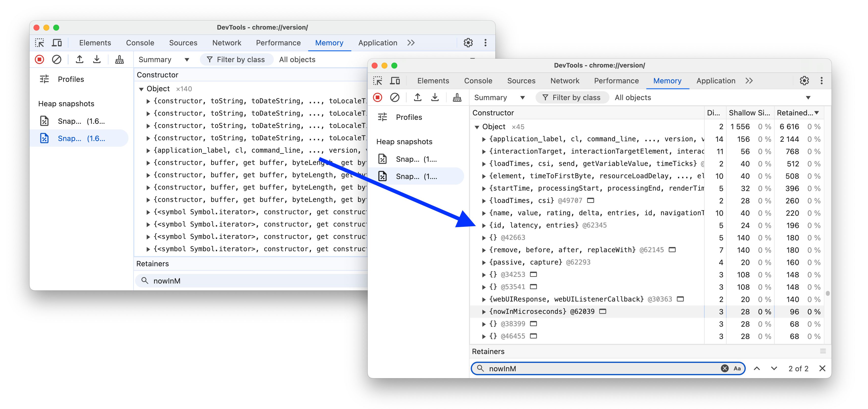Switch to the Memory tab
This screenshot has height=409, width=868.
pos(665,81)
